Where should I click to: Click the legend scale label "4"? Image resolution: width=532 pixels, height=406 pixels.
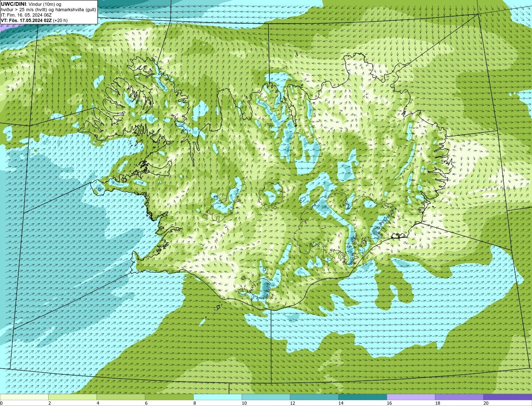pos(98,403)
